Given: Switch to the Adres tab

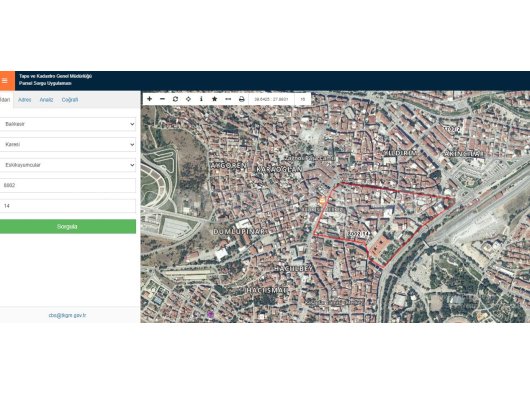Looking at the screenshot, I should pos(24,100).
